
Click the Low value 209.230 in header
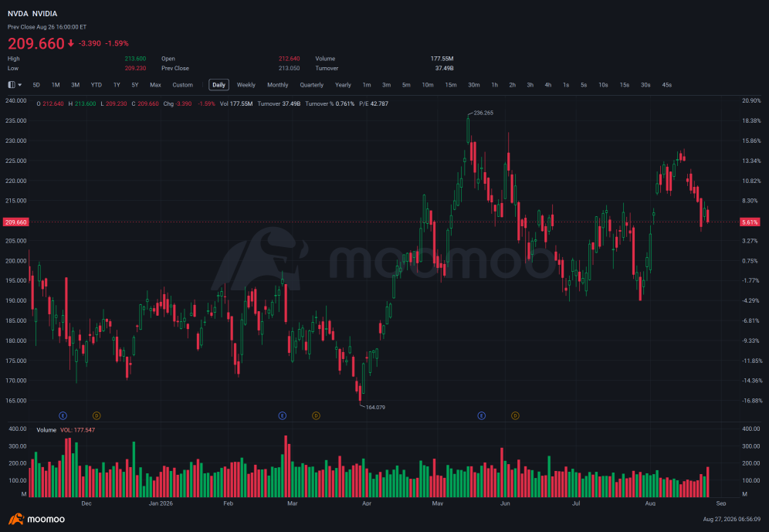135,68
